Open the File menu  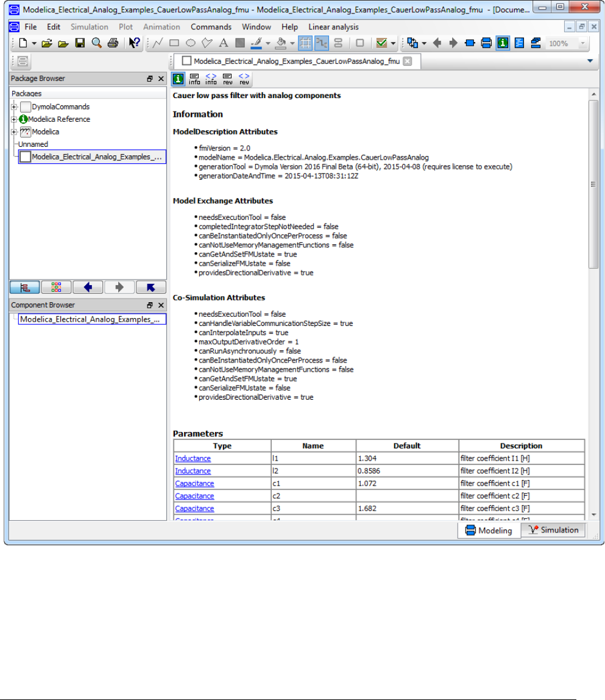31,27
